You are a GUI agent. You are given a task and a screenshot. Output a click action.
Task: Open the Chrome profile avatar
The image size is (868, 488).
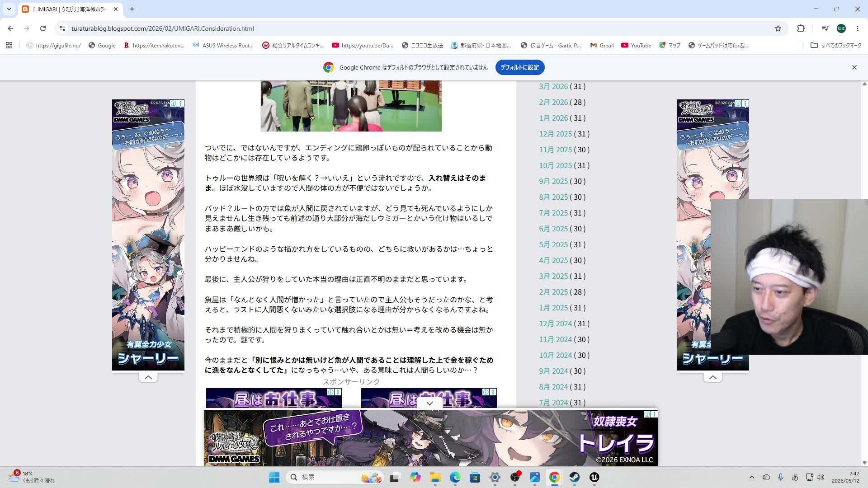click(841, 28)
